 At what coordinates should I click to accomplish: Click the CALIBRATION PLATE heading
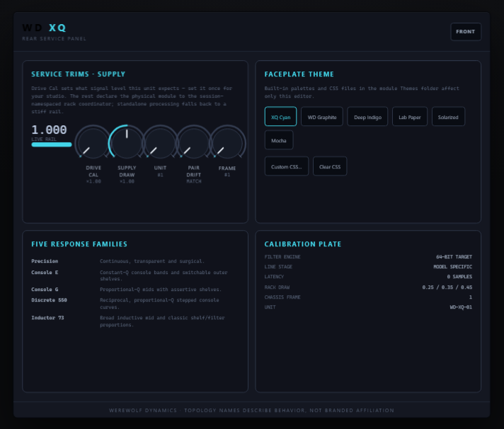(303, 244)
